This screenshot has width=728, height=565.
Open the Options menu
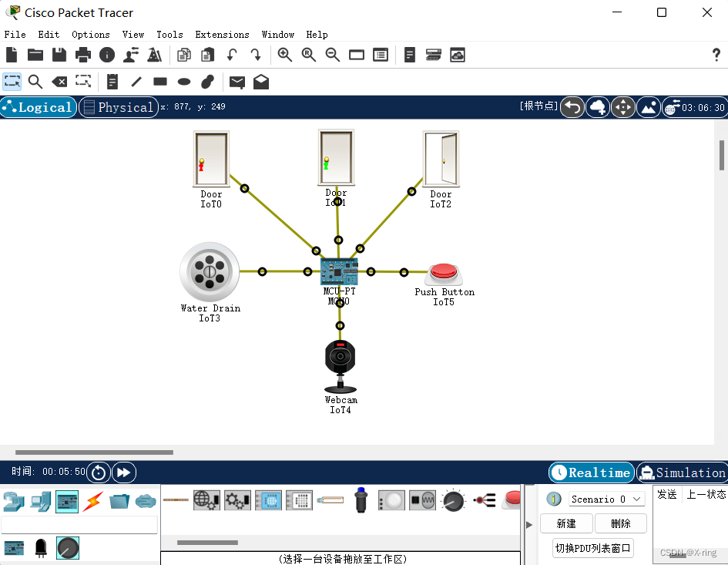click(90, 35)
